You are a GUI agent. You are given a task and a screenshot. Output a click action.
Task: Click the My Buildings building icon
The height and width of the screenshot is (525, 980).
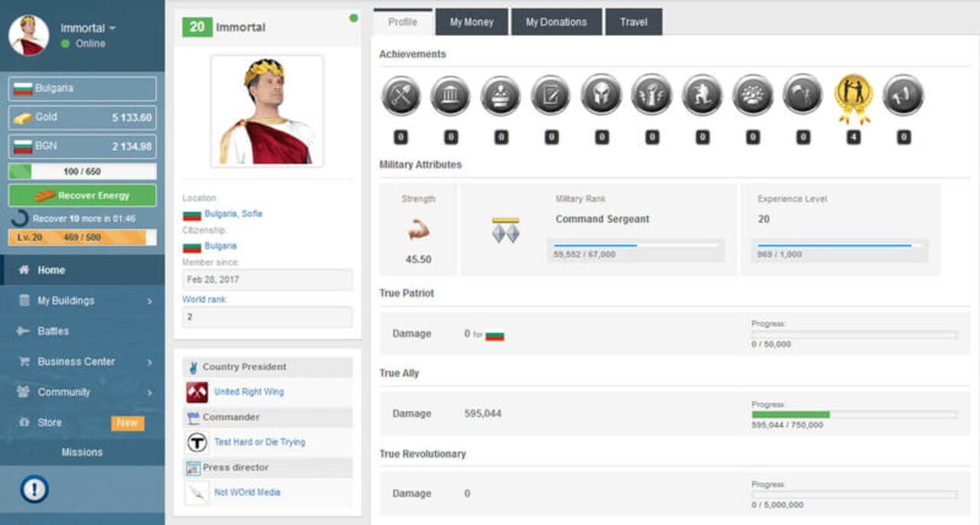pyautogui.click(x=24, y=300)
